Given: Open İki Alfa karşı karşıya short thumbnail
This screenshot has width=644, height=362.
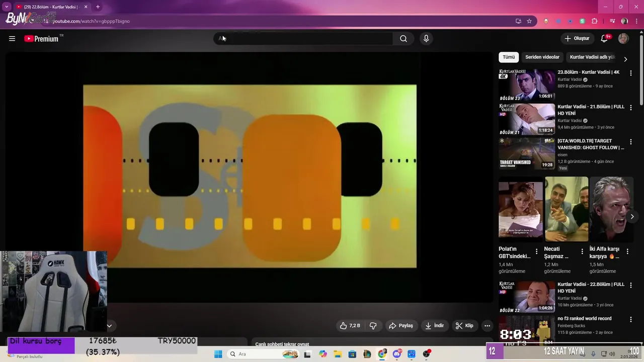Looking at the screenshot, I should [x=611, y=209].
